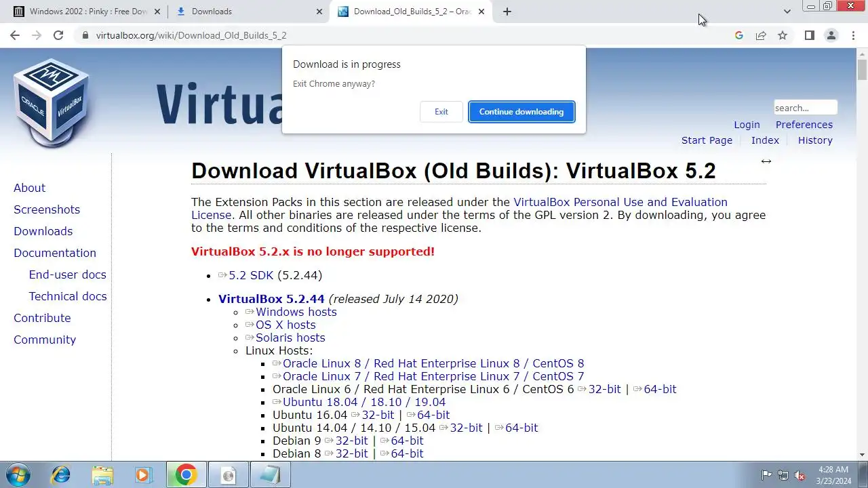The image size is (868, 488).
Task: Click the site lock icon in address bar
Action: point(85,35)
